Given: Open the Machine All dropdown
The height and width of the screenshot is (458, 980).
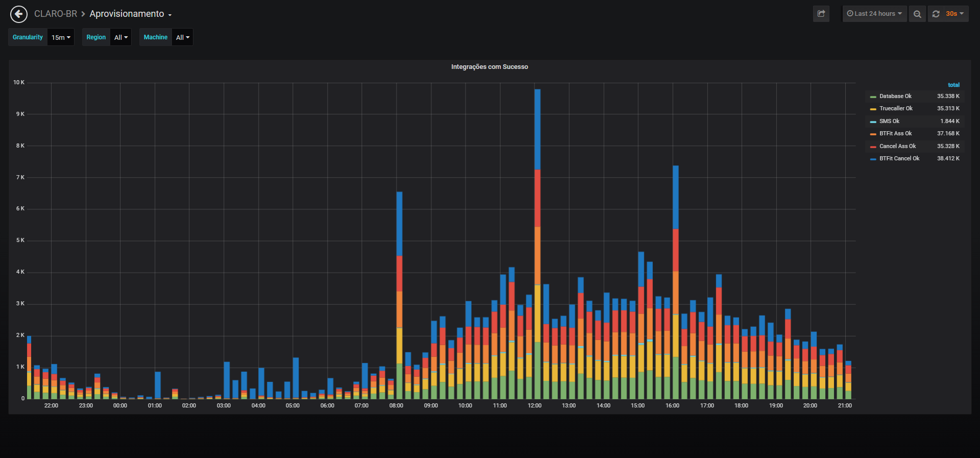Looking at the screenshot, I should pyautogui.click(x=183, y=37).
